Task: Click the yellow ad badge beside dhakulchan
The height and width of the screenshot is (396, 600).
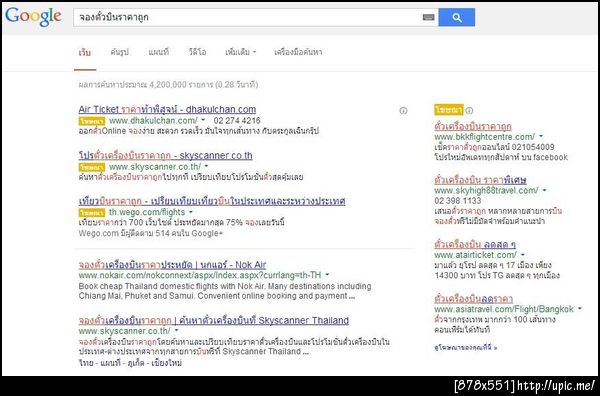Action: click(92, 121)
